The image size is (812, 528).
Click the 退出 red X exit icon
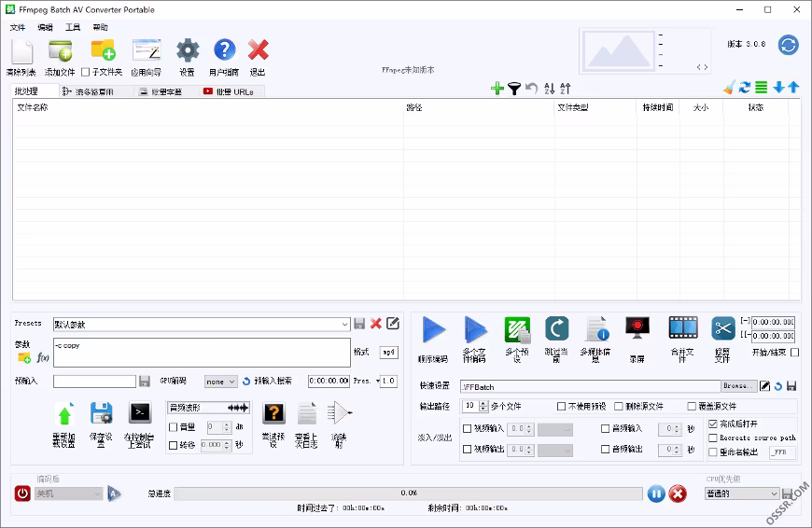click(258, 50)
